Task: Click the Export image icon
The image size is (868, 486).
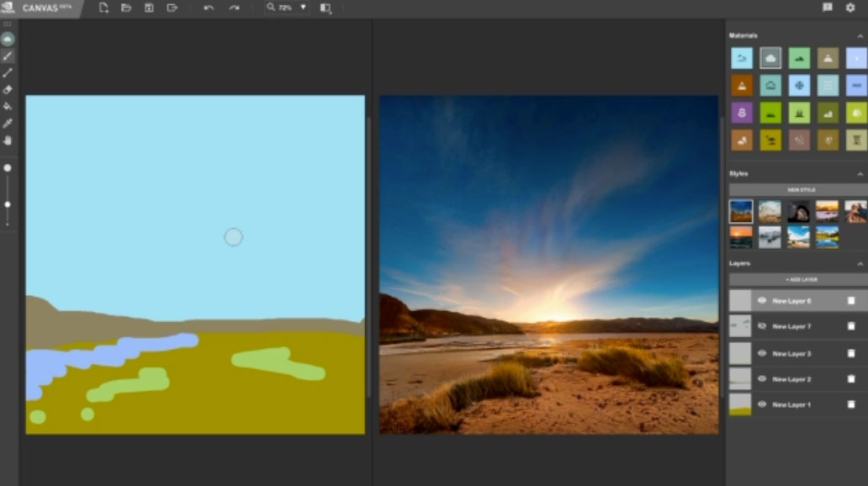Action: 172,8
